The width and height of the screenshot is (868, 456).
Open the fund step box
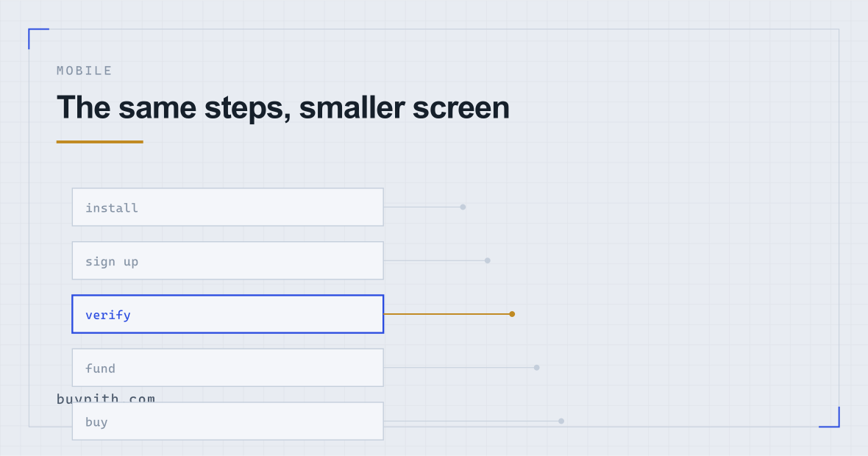[227, 368]
